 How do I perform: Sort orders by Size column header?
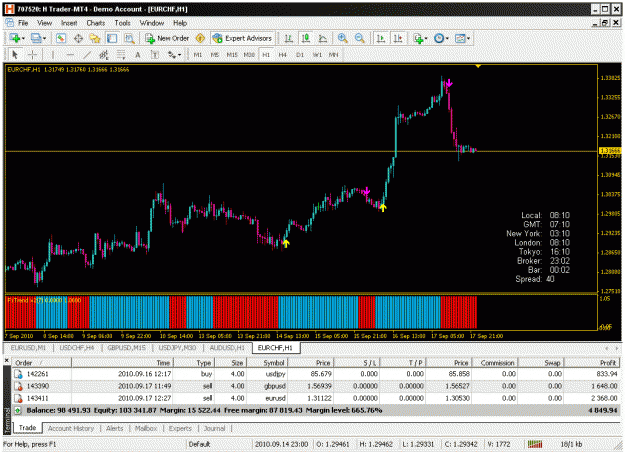coord(231,363)
